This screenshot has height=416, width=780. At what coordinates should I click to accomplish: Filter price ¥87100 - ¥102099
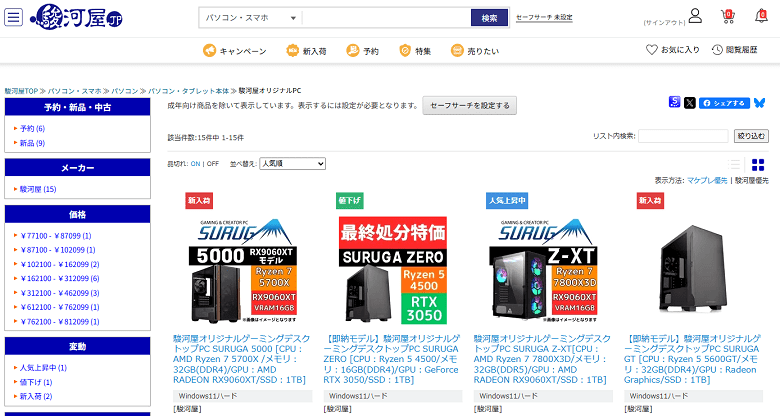click(58, 250)
